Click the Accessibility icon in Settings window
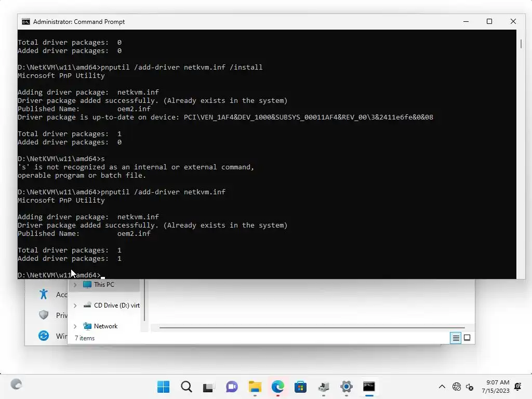This screenshot has width=532, height=399. tap(44, 294)
